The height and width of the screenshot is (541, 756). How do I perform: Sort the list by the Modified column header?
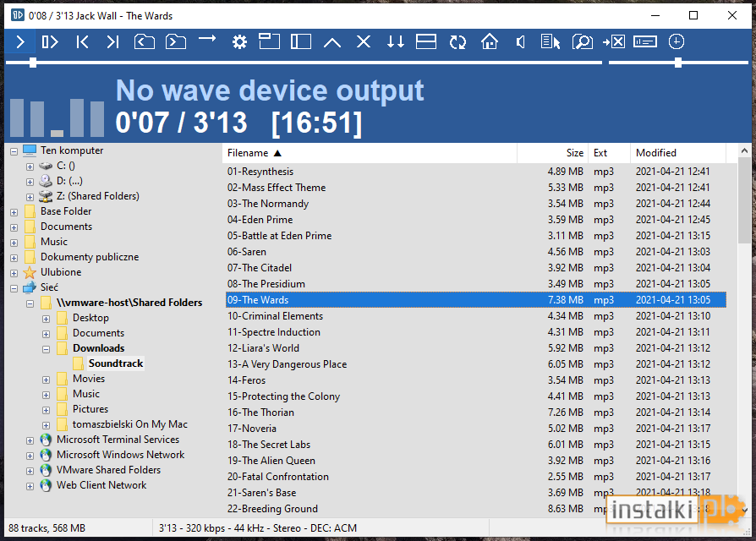click(x=678, y=153)
